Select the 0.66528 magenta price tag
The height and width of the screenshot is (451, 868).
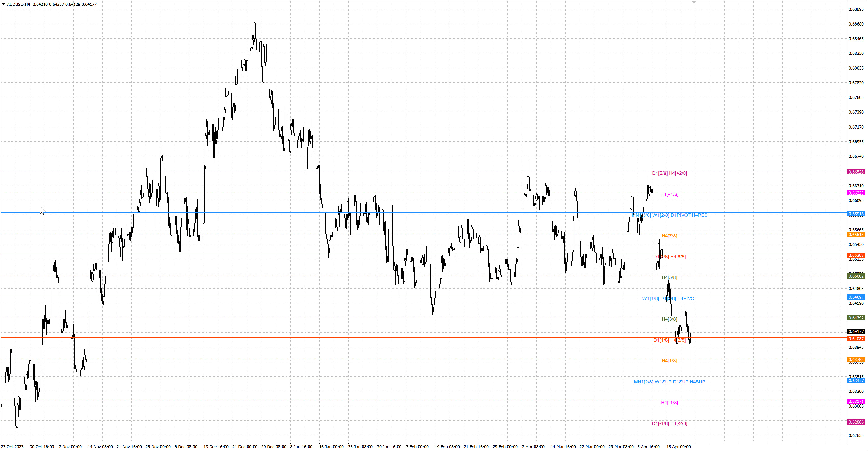856,172
